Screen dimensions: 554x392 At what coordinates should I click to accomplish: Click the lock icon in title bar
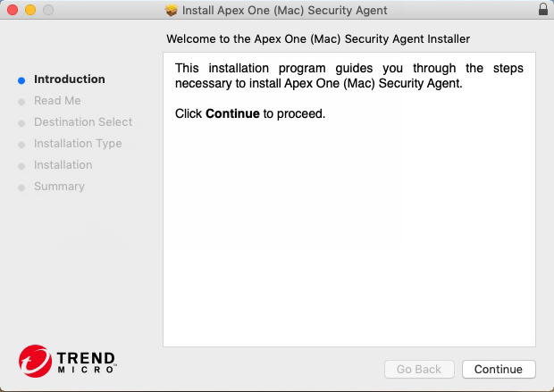[543, 10]
